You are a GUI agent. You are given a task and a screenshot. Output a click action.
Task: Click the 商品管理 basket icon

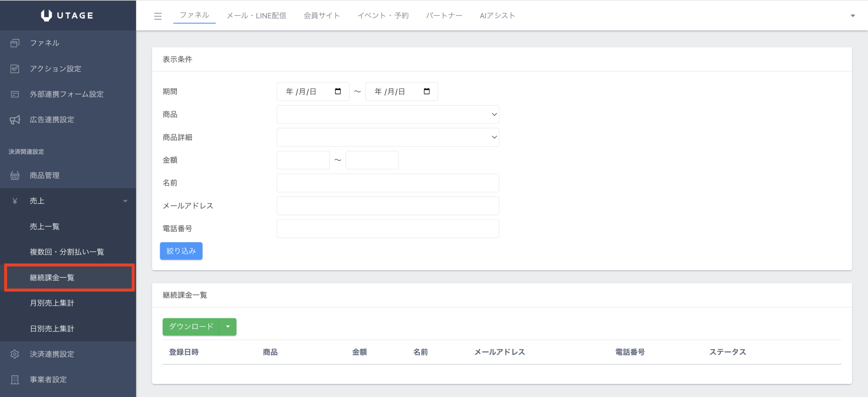(x=15, y=175)
